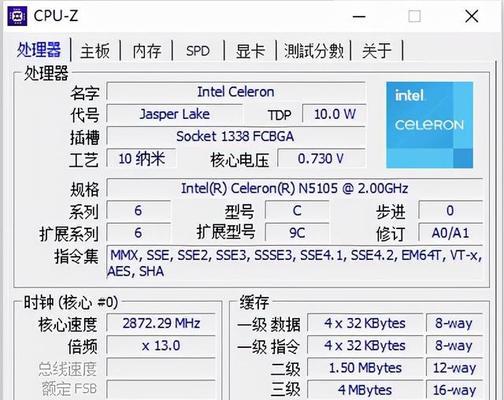Click the 10.0 W TDP field

[334, 114]
